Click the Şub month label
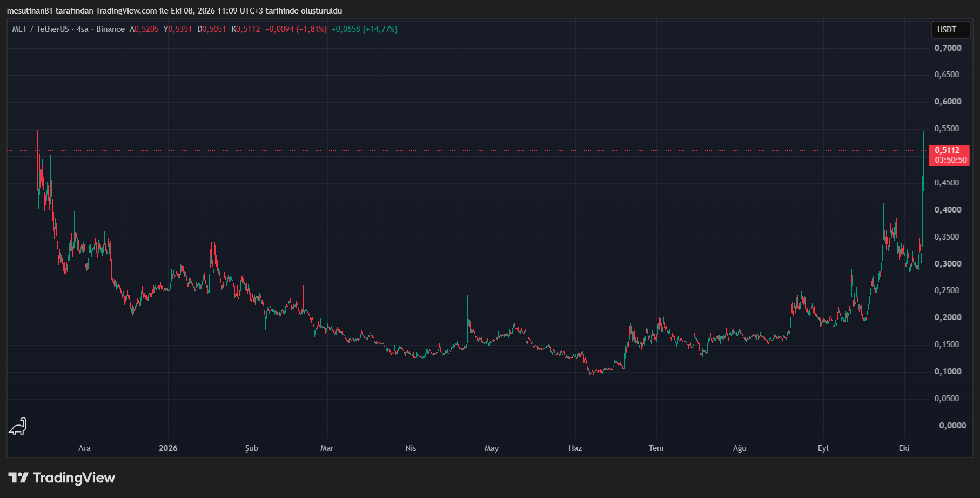 tap(251, 448)
